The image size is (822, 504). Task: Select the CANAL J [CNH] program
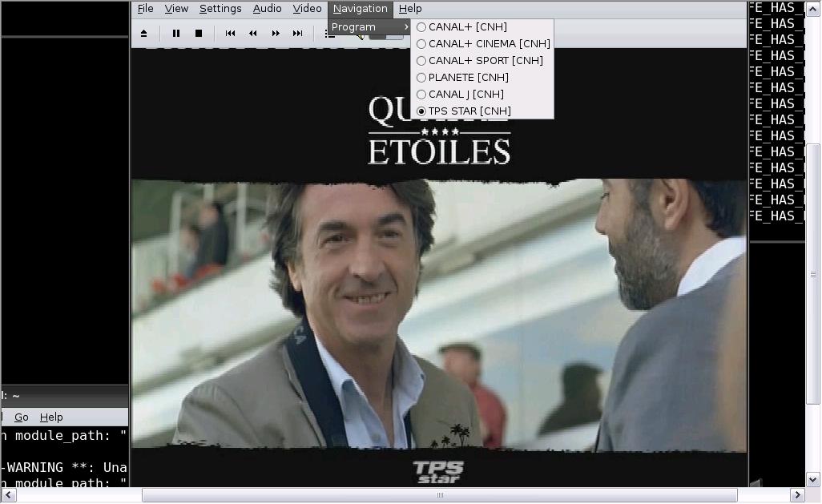[x=482, y=94]
